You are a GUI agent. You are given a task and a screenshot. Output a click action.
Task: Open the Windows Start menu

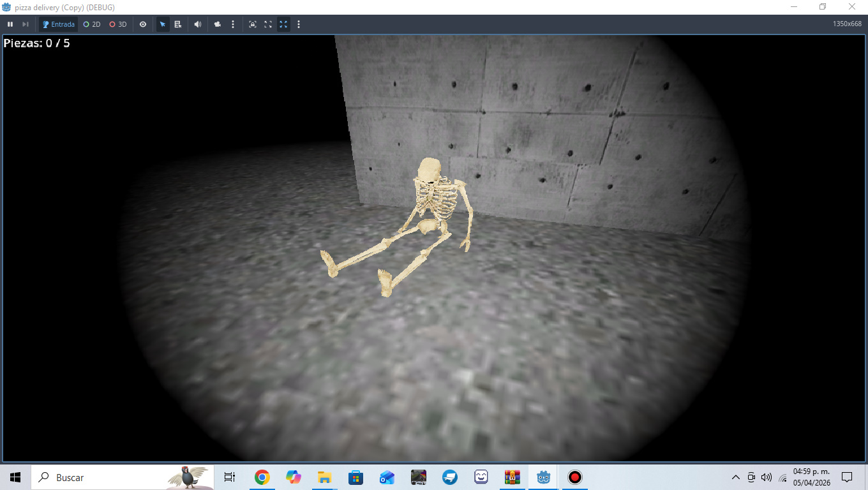15,477
